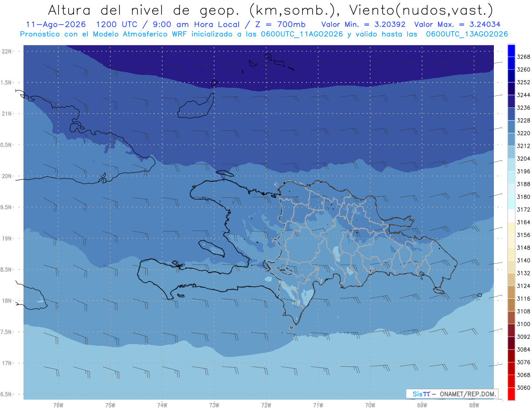532x411 pixels.
Task: Click the longitude label 69W
Action: coord(422,405)
